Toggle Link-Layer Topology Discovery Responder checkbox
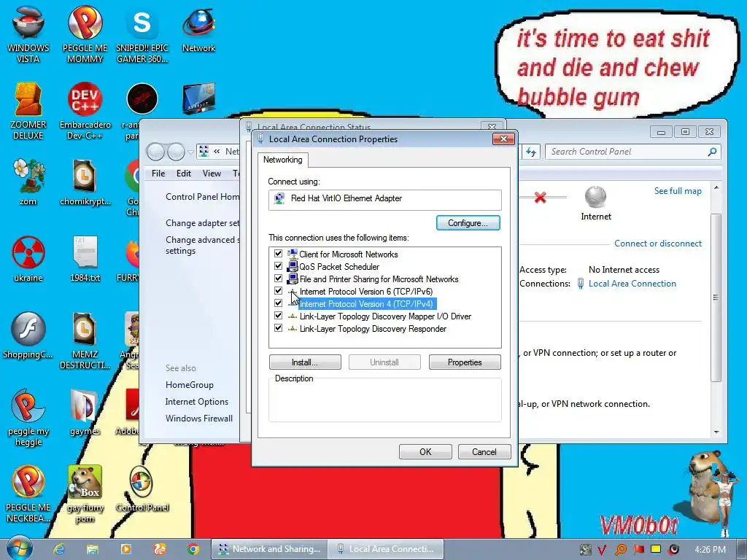This screenshot has width=747, height=560. (x=278, y=328)
